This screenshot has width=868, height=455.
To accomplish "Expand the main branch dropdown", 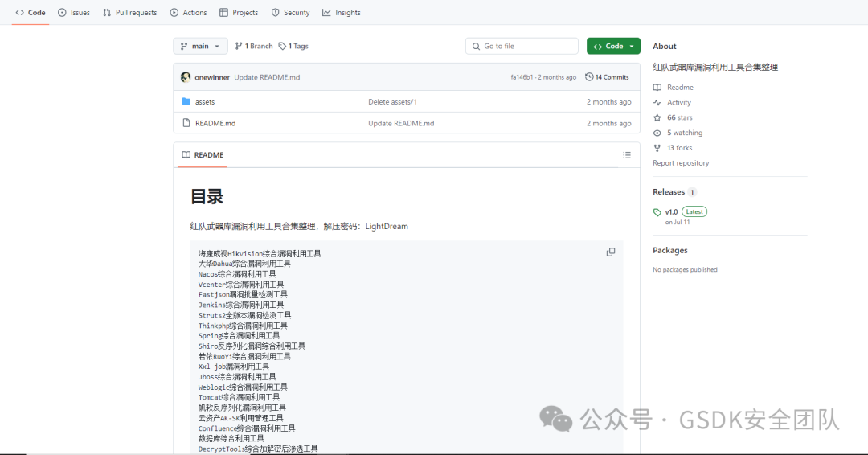I will pyautogui.click(x=200, y=46).
